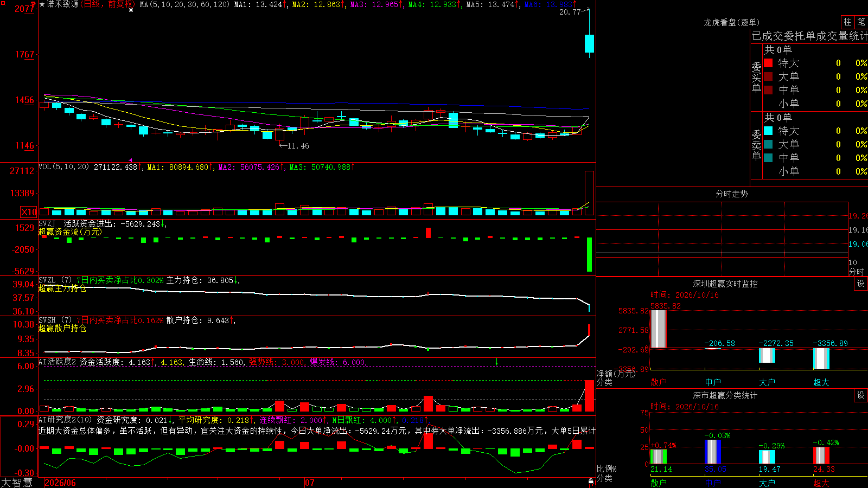The image size is (868, 488).
Task: Click the 大智慧 logo label
Action: (x=17, y=483)
